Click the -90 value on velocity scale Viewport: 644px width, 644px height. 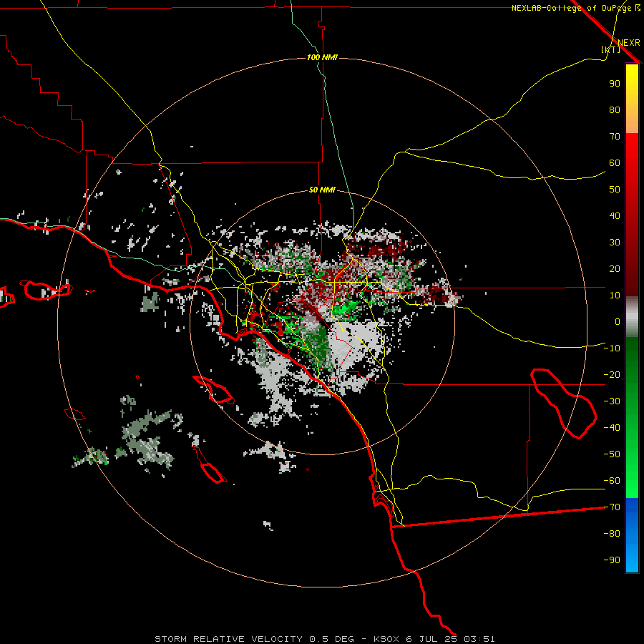[x=612, y=560]
